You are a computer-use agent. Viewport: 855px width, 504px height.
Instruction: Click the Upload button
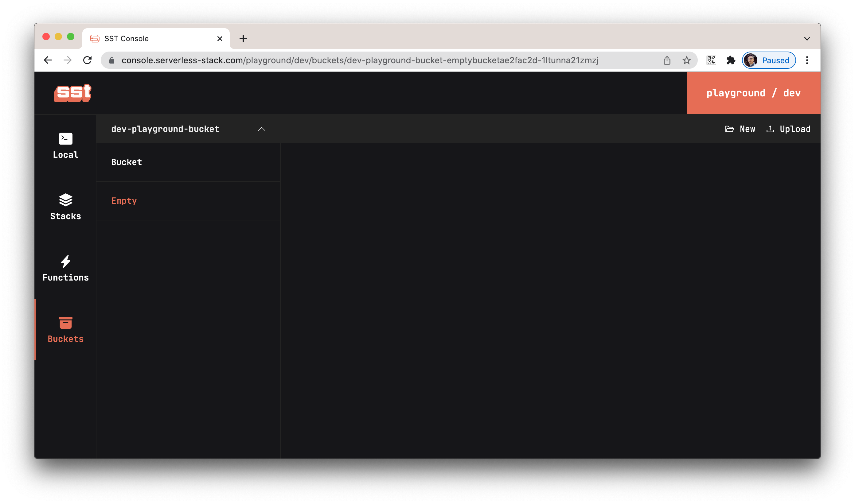click(x=788, y=129)
